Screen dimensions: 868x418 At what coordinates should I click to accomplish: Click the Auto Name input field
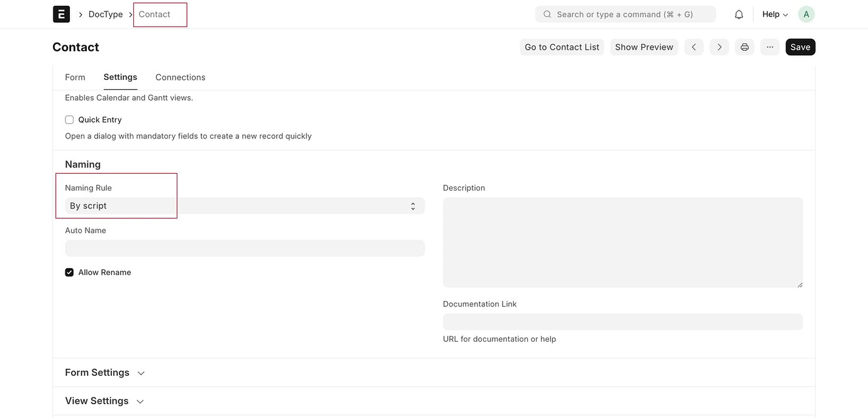[245, 247]
